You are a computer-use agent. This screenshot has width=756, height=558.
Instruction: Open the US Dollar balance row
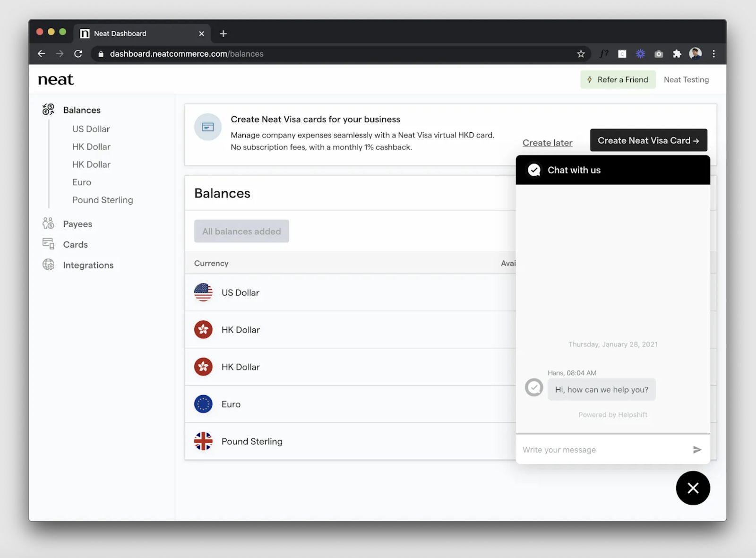[x=350, y=292]
